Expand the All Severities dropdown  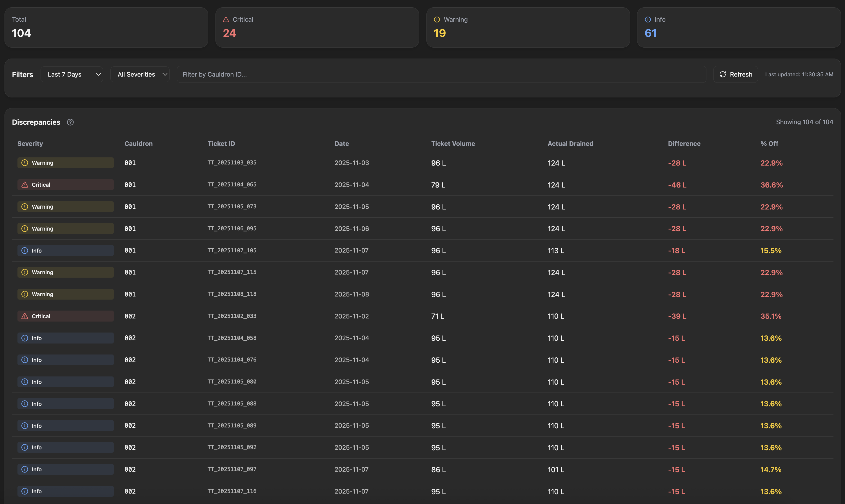click(136, 74)
